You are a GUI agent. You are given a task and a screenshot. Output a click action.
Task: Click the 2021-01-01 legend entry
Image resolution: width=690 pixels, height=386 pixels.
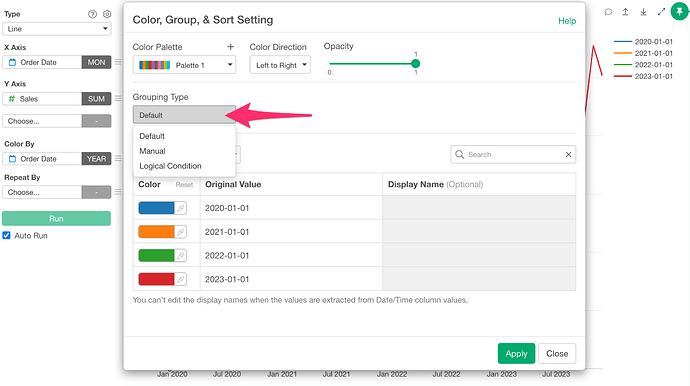click(x=643, y=53)
